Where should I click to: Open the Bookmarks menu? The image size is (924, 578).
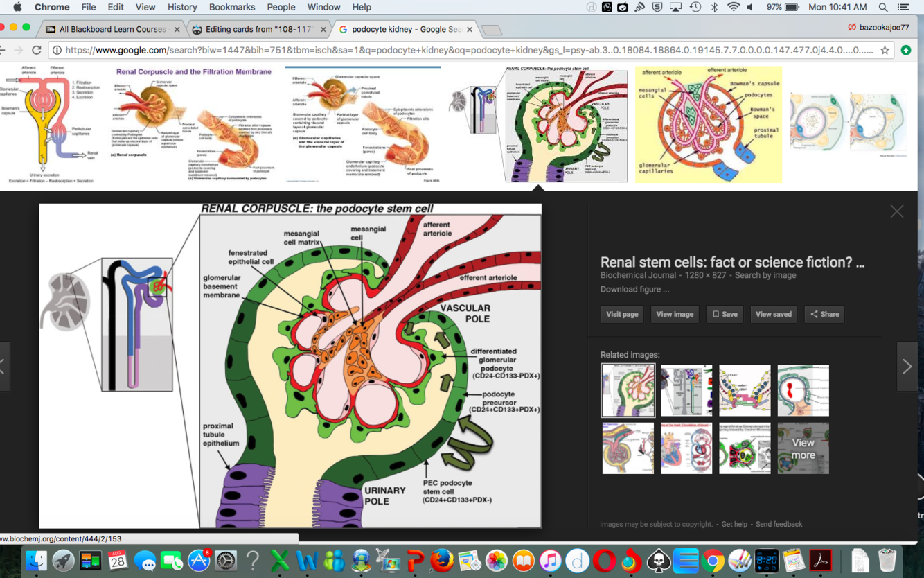coord(232,7)
